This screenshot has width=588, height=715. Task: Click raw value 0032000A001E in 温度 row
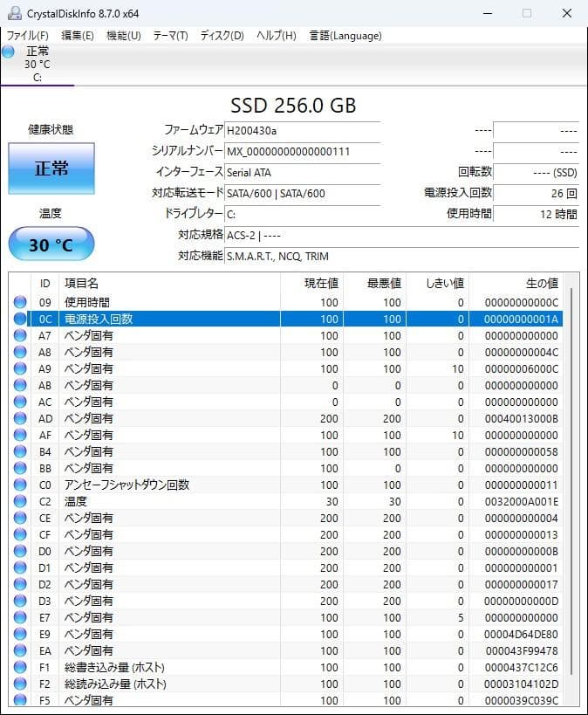(522, 502)
